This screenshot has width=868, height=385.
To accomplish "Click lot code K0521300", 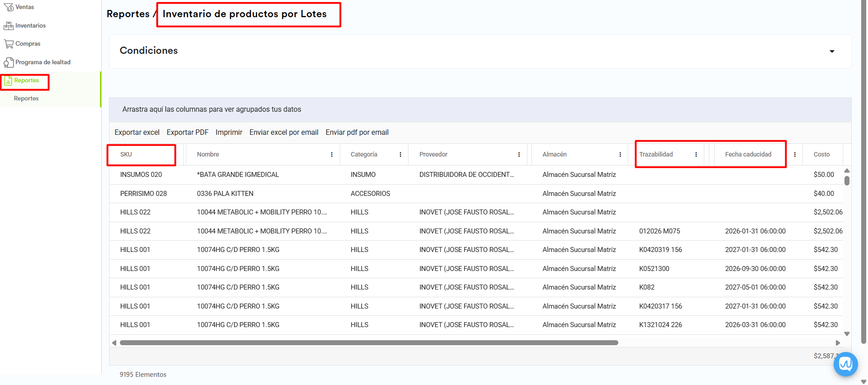I will point(654,269).
